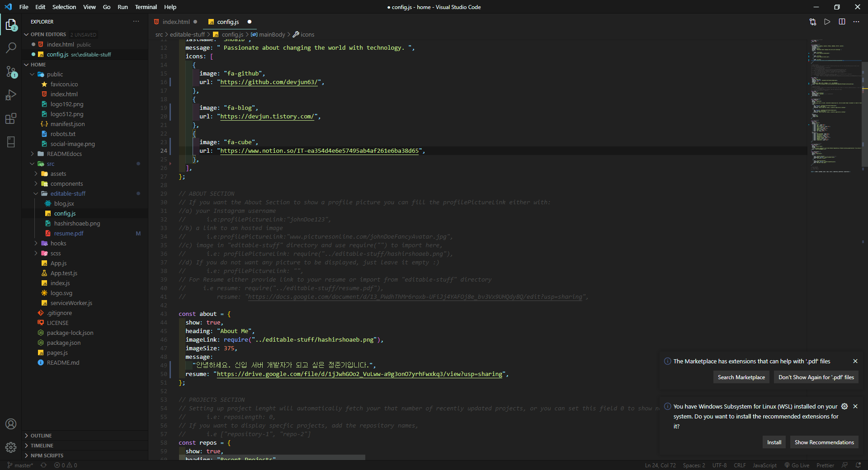This screenshot has width=868, height=470.
Task: Collapse the HOME workspace section
Action: 26,65
